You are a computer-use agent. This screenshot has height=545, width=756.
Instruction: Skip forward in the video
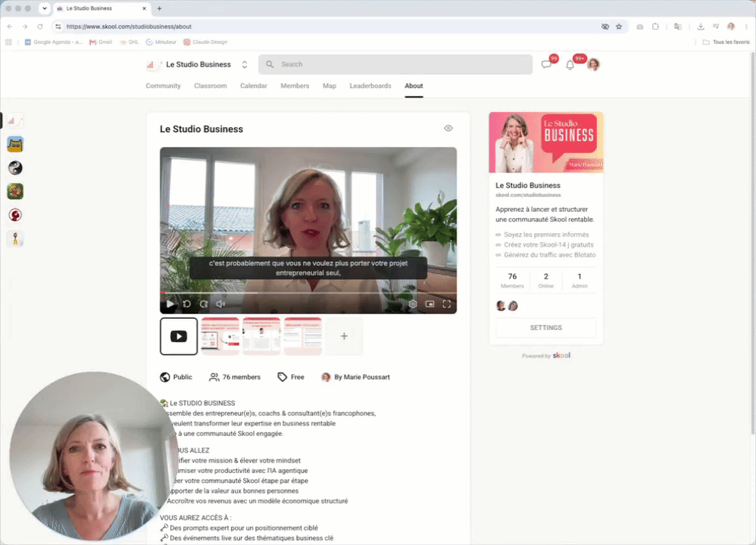[x=204, y=304]
